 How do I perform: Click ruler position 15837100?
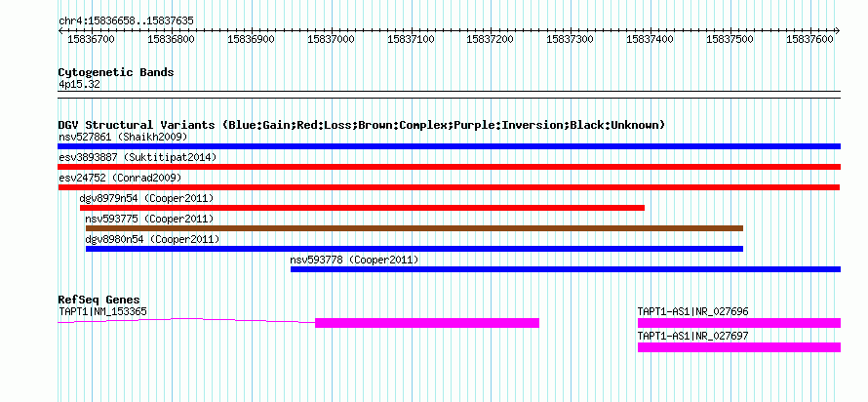click(411, 39)
